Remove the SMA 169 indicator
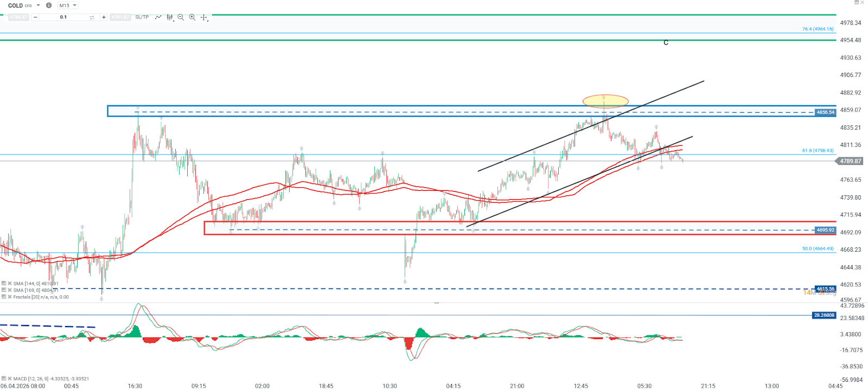The width and height of the screenshot is (868, 390). pos(10,290)
